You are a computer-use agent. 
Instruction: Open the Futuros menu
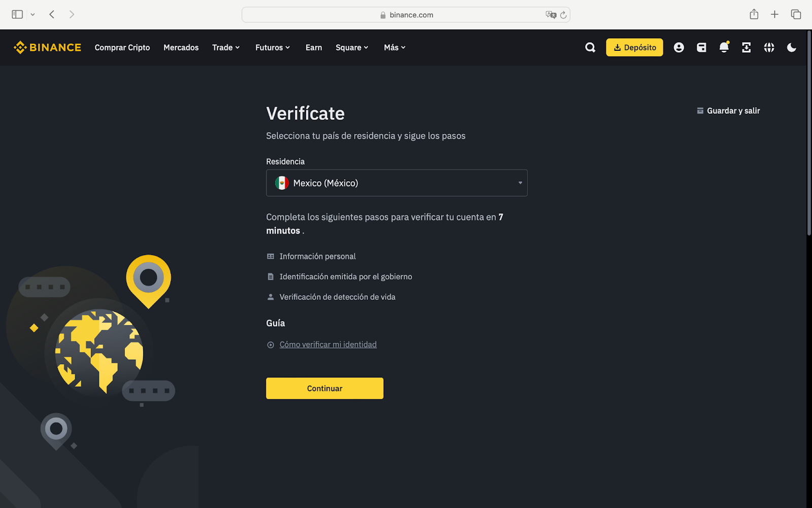click(272, 47)
